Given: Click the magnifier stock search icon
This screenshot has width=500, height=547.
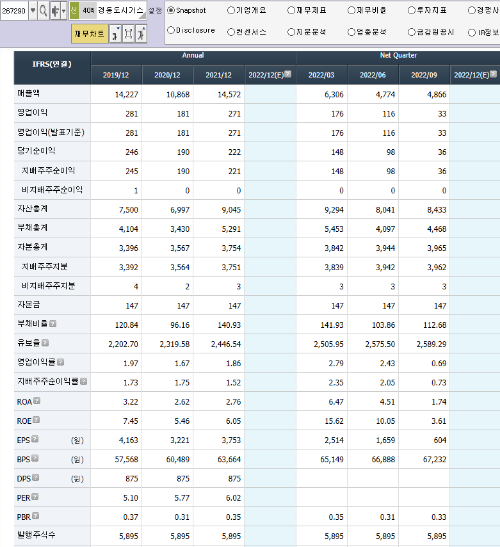Looking at the screenshot, I should pyautogui.click(x=43, y=11).
